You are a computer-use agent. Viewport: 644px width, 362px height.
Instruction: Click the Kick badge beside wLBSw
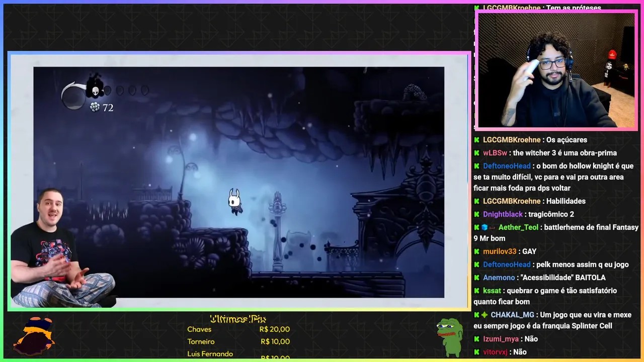coord(476,153)
